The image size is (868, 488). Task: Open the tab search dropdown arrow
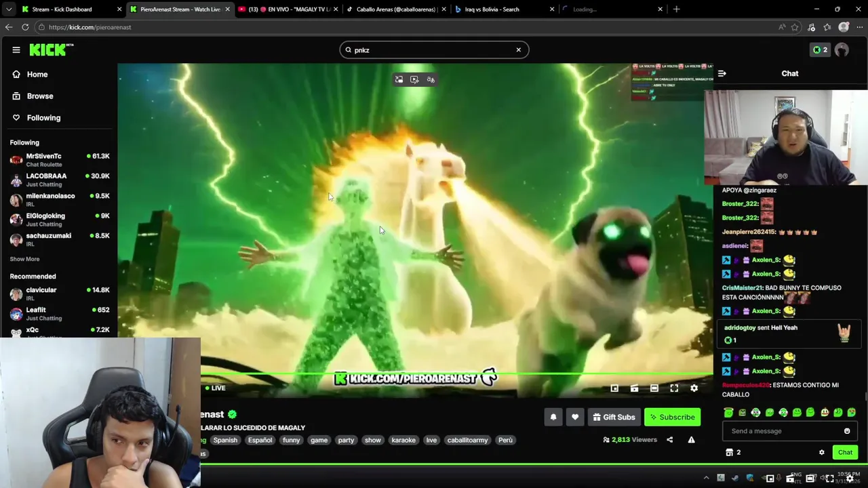(x=9, y=9)
